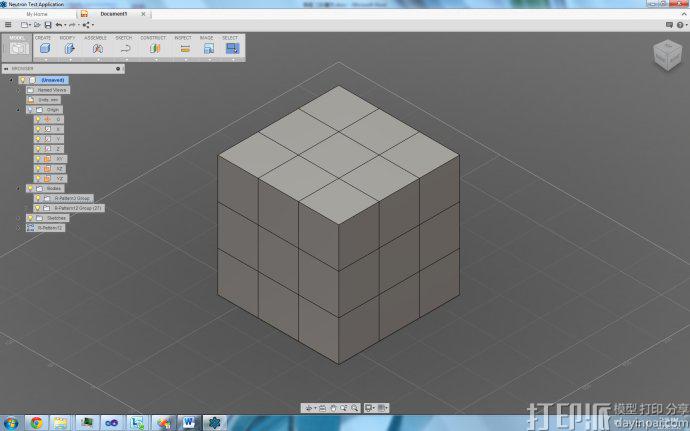The width and height of the screenshot is (690, 431).
Task: Click the ASSEMBLE joint icon
Action: tap(98, 48)
